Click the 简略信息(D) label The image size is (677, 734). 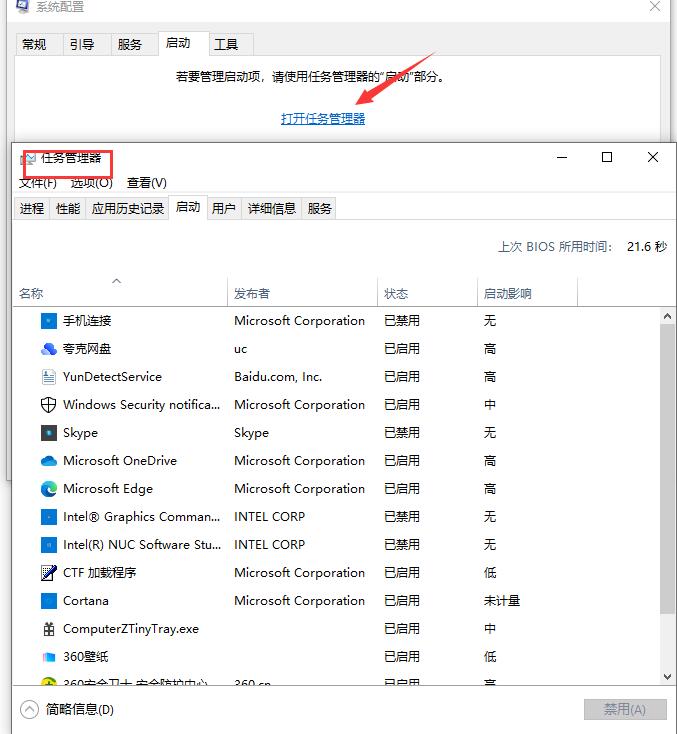coord(80,710)
